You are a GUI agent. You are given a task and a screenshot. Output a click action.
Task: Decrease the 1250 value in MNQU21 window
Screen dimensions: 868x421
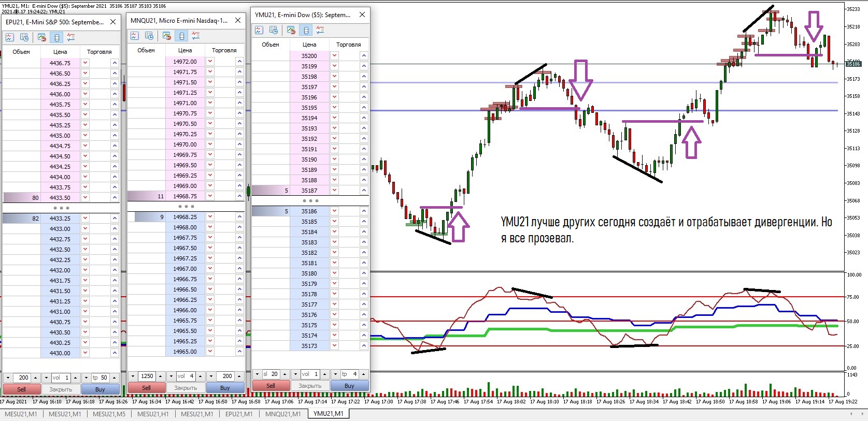[x=133, y=376]
